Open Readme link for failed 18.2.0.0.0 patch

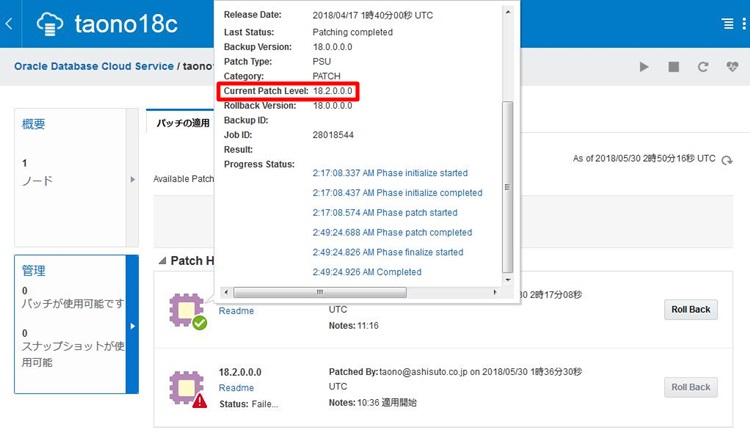pyautogui.click(x=236, y=388)
